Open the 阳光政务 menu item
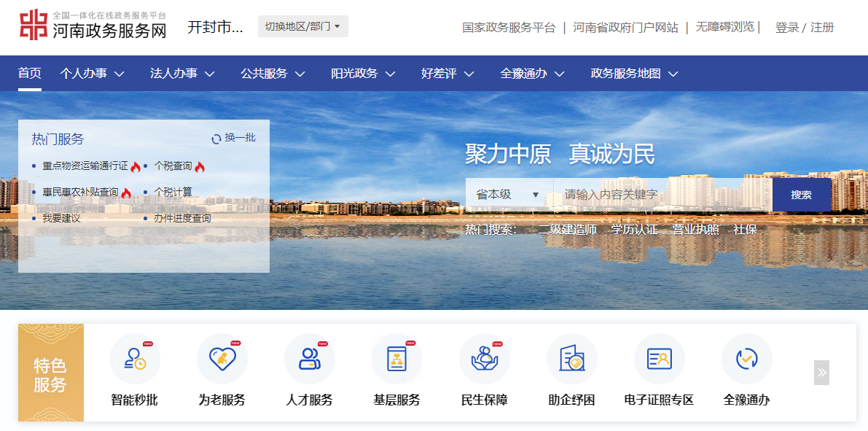The height and width of the screenshot is (431, 868). [x=363, y=74]
